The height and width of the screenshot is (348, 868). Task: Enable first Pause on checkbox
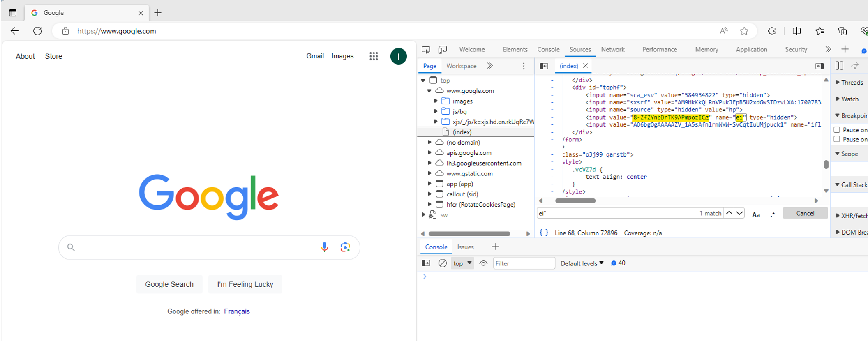837,130
